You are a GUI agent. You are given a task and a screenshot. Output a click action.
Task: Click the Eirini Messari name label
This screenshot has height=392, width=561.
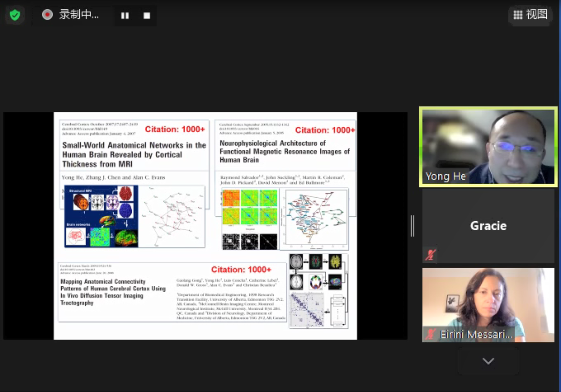[x=476, y=334]
